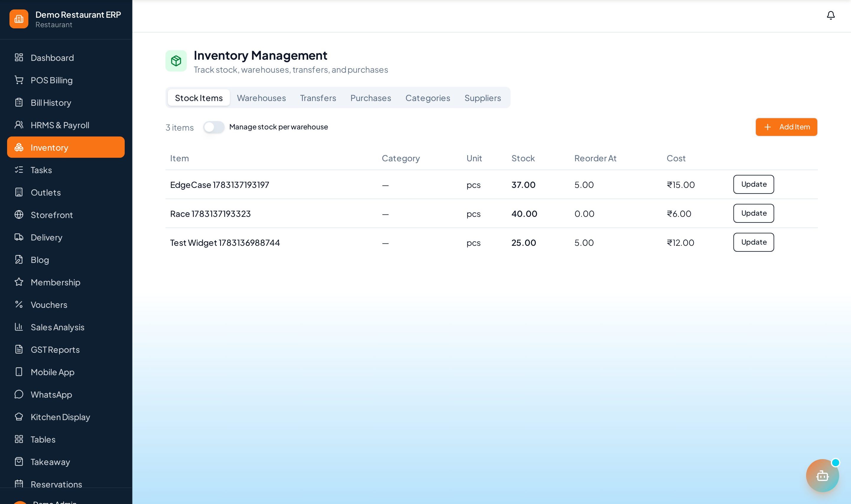Click the Tables grid icon

19,439
